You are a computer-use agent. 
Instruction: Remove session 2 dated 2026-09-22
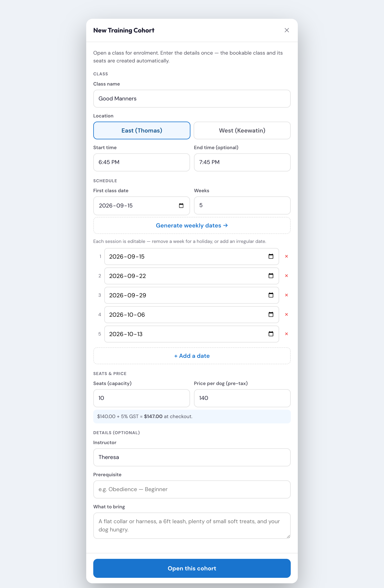pyautogui.click(x=286, y=276)
